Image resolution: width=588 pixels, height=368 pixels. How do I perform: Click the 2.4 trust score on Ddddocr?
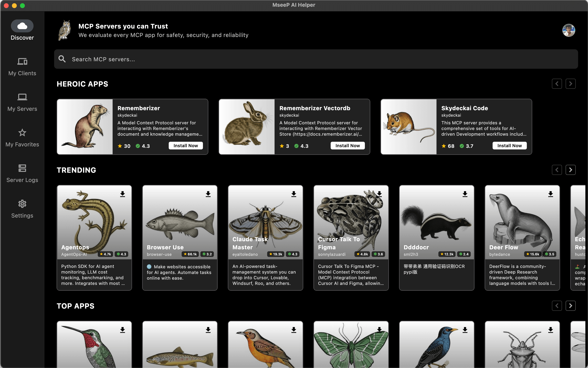(x=464, y=254)
